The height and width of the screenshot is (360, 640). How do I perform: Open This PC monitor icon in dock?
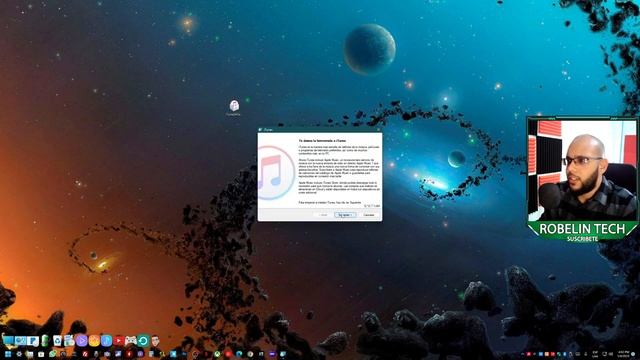coord(8,340)
